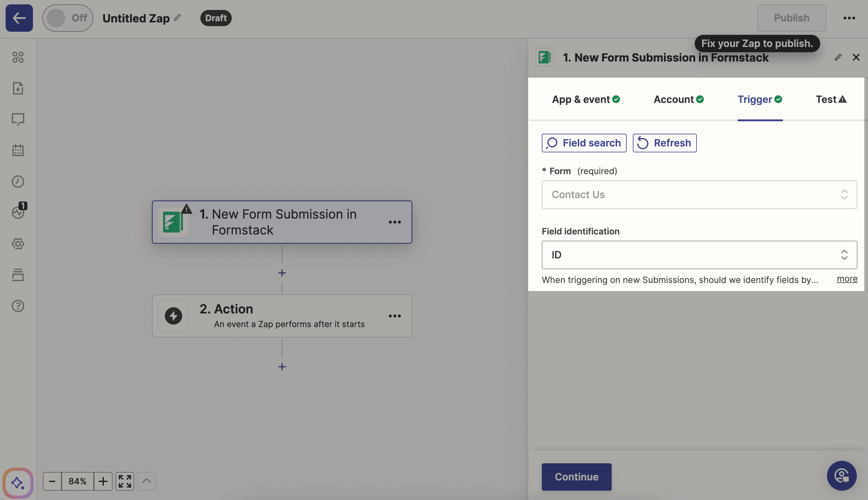Select the calendar schedule icon in sidebar
Image resolution: width=868 pixels, height=500 pixels.
(x=18, y=150)
